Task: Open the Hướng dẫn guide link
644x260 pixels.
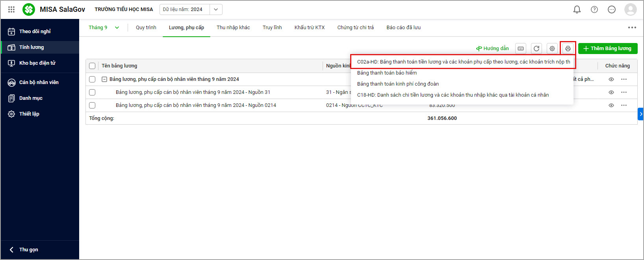Action: pyautogui.click(x=492, y=49)
